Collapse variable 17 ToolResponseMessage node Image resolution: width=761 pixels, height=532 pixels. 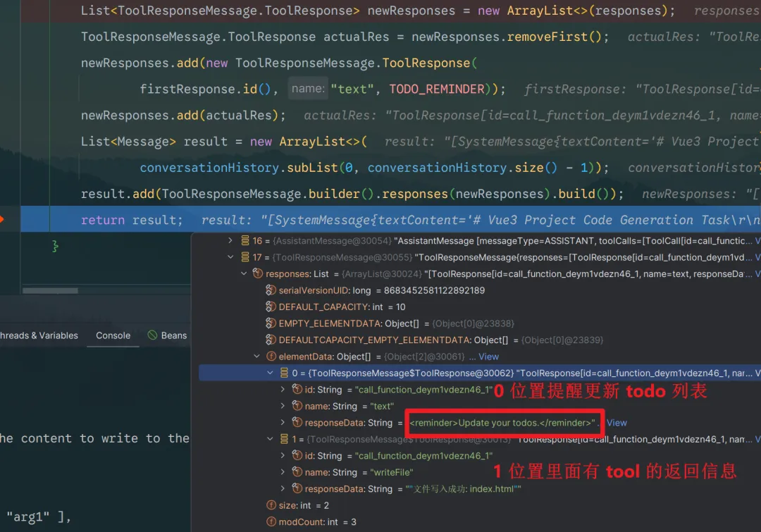[x=230, y=257]
